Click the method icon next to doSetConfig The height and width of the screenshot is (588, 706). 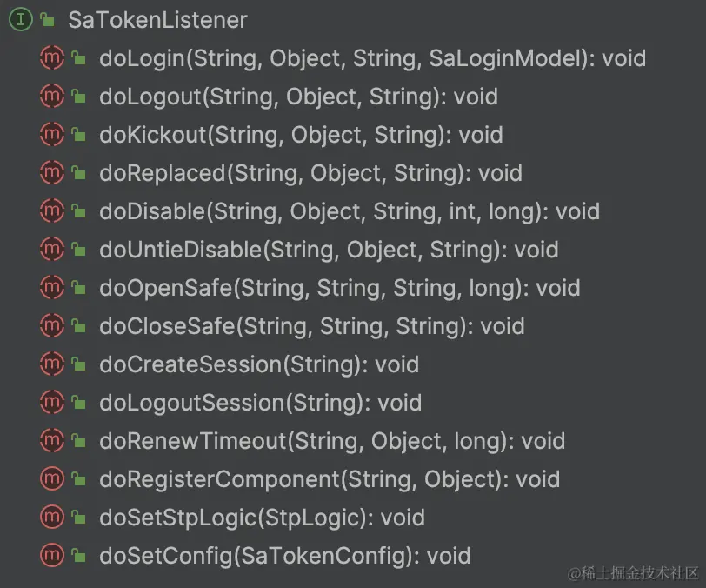(x=52, y=556)
